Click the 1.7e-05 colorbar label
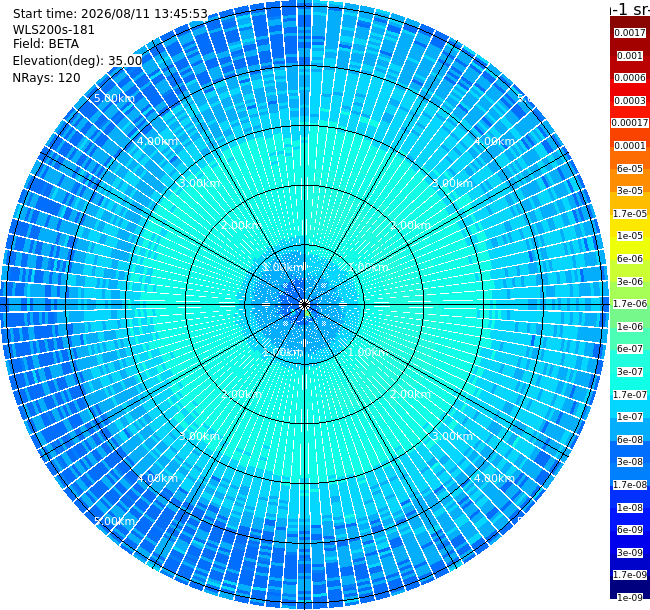The height and width of the screenshot is (610, 650). [630, 213]
